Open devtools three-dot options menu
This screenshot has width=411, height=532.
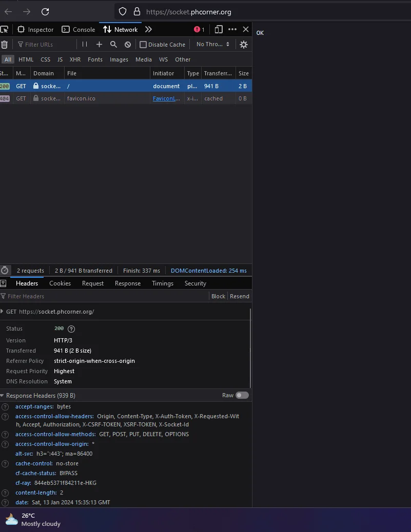(232, 30)
